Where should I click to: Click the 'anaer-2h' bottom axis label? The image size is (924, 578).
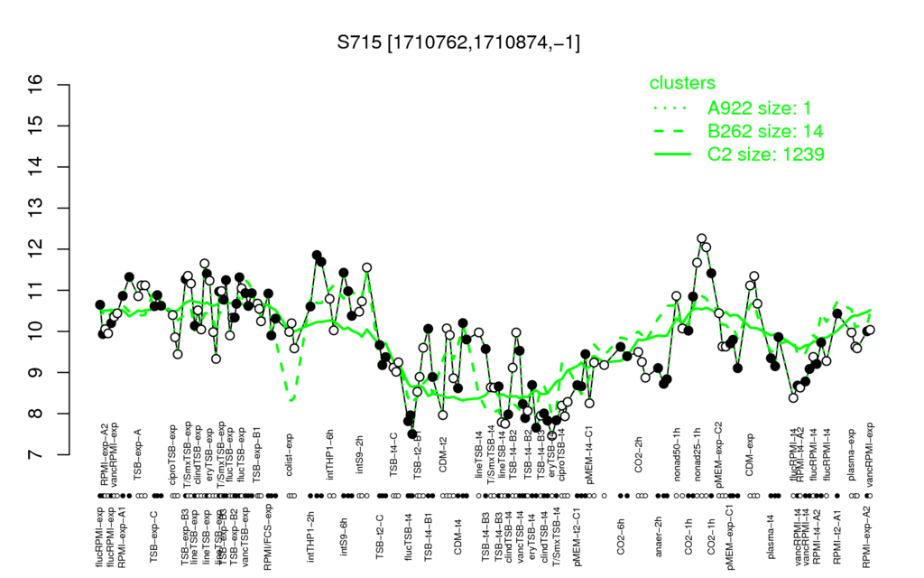pyautogui.click(x=658, y=536)
